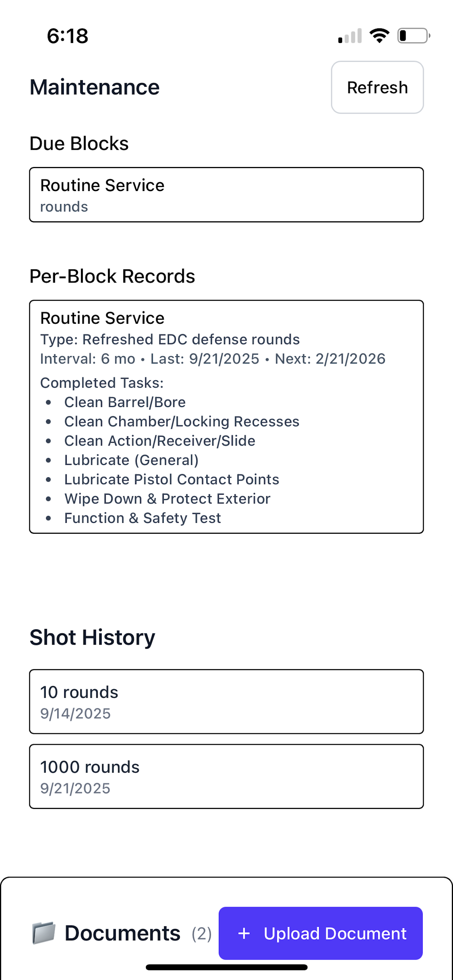Tap the Documents count (2) label
Screen dimensions: 453x980
click(201, 934)
